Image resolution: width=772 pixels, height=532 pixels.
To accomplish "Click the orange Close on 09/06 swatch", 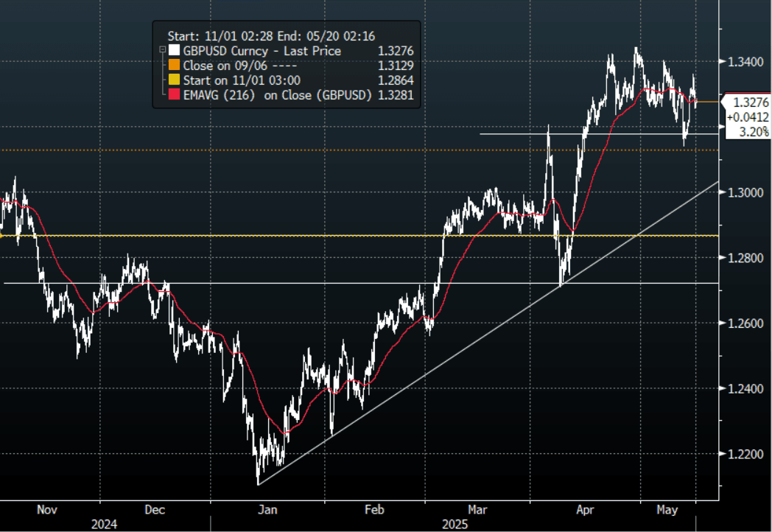I will pyautogui.click(x=174, y=65).
